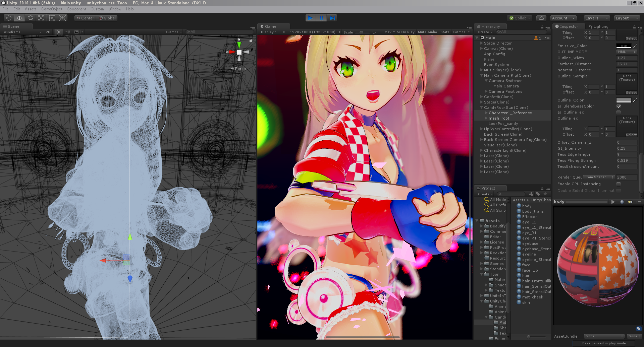Image resolution: width=644 pixels, height=347 pixels.
Task: Toggle scene lighting sun icon
Action: tap(59, 32)
